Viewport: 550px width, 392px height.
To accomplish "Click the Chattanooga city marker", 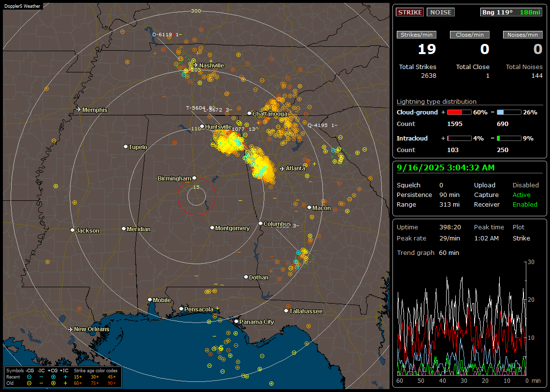I will pos(249,113).
